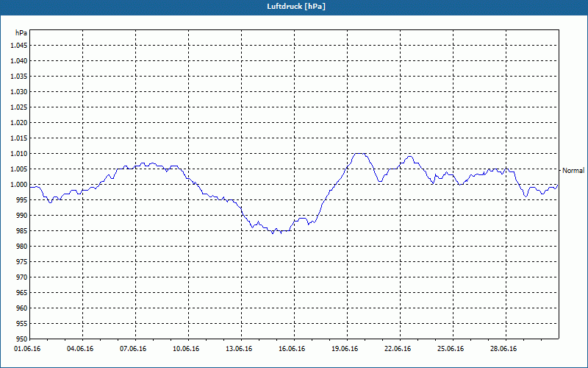Click the Normal pressure marker label
Image resolution: width=588 pixels, height=368 pixels.
[573, 171]
